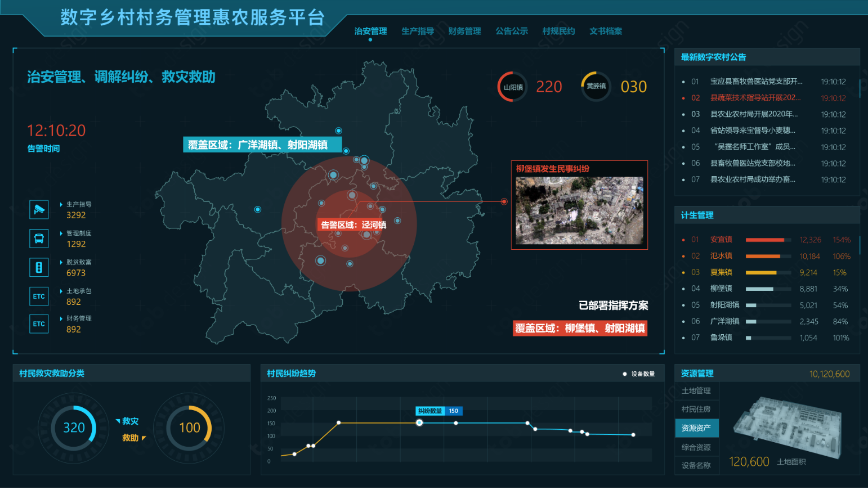Click the red alert marker dot beside the photo
The width and height of the screenshot is (868, 490).
click(504, 201)
